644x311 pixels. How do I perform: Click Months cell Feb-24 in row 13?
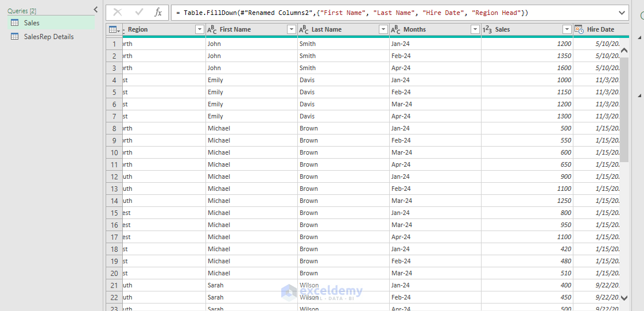point(435,189)
